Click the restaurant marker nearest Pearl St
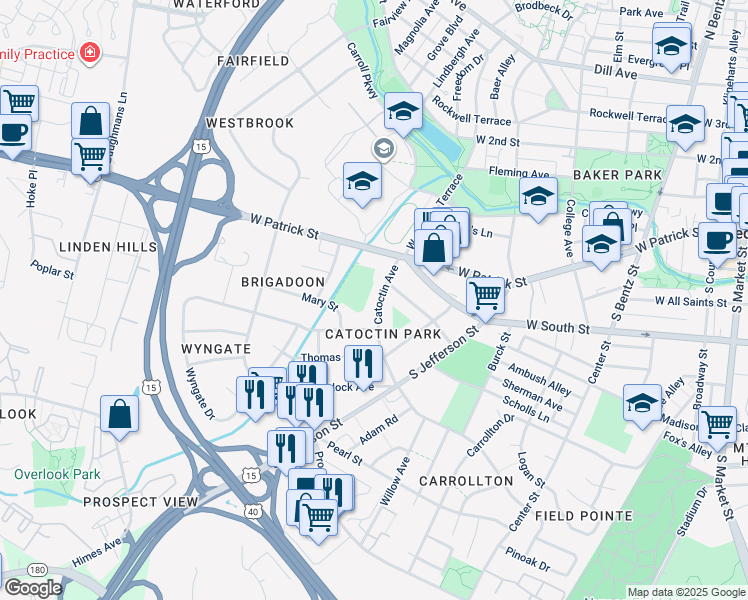The height and width of the screenshot is (600, 748). 287,452
